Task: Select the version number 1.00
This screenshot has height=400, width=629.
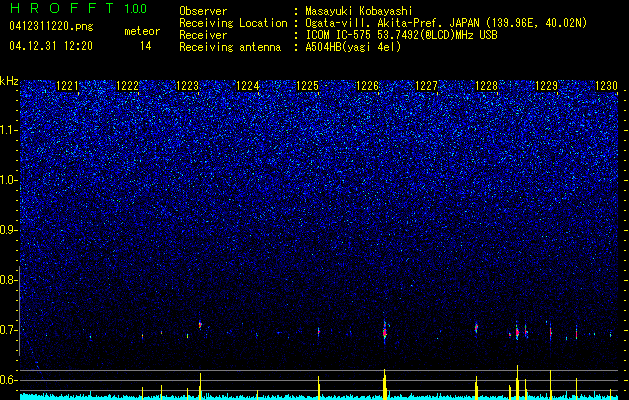Action: pyautogui.click(x=136, y=9)
